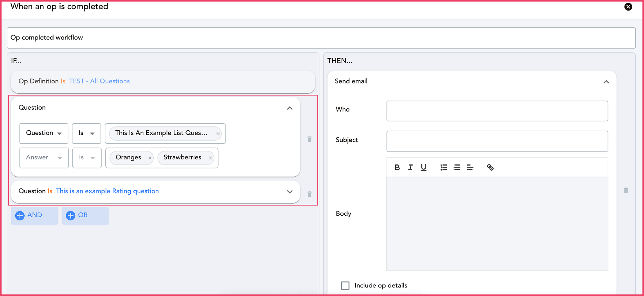This screenshot has width=644, height=296.
Task: Close the 'When an op is completed' dialog
Action: click(628, 7)
